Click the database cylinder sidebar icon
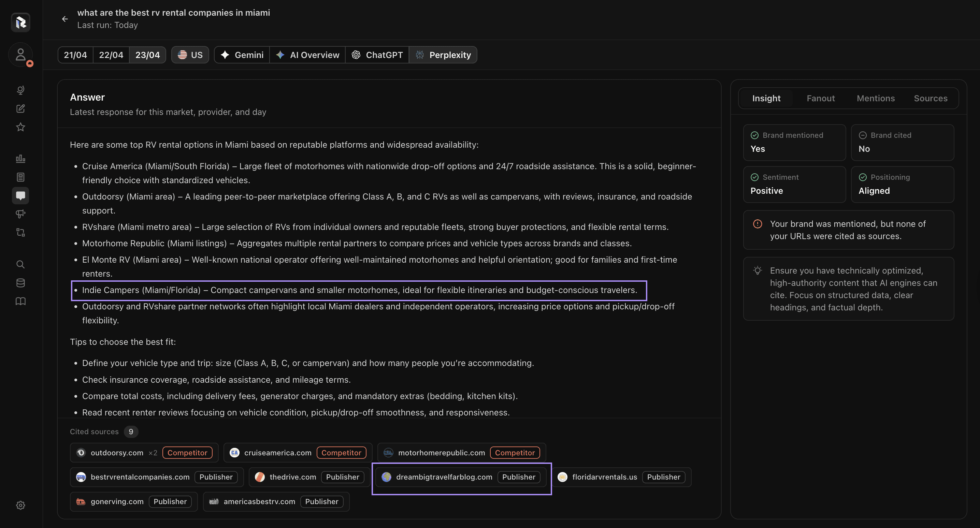The width and height of the screenshot is (980, 528). (x=20, y=283)
